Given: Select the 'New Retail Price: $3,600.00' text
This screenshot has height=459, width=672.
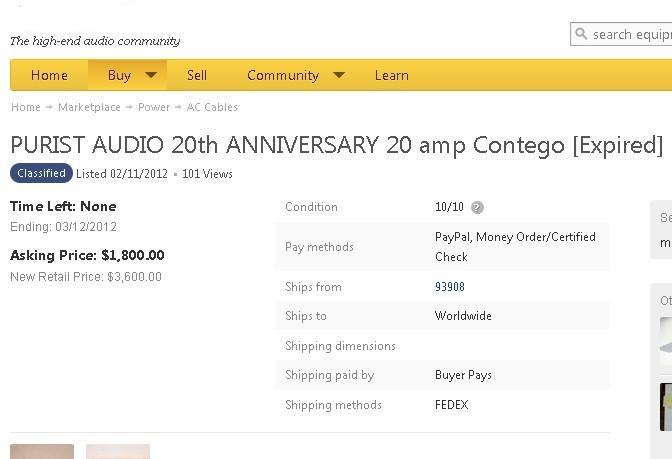Looking at the screenshot, I should [86, 276].
